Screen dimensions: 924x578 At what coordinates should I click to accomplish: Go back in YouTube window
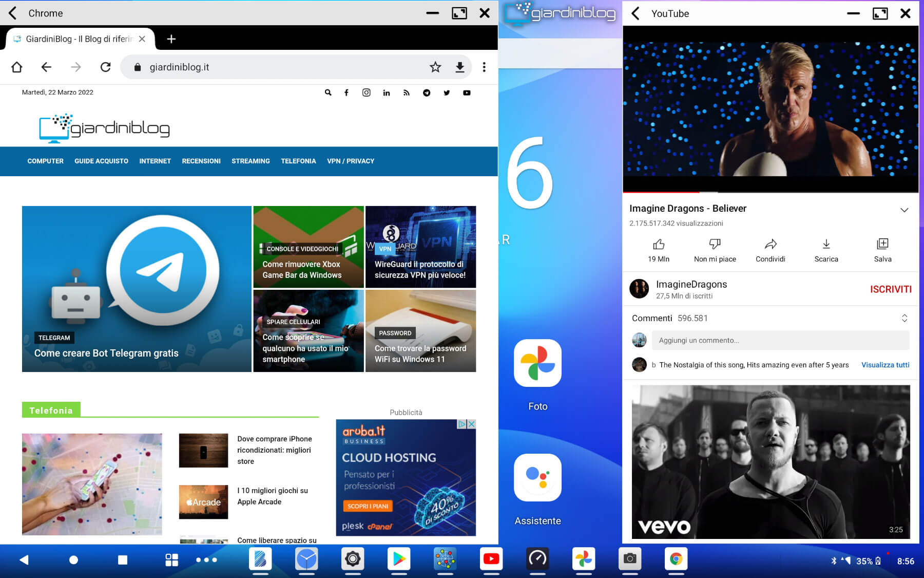[636, 13]
